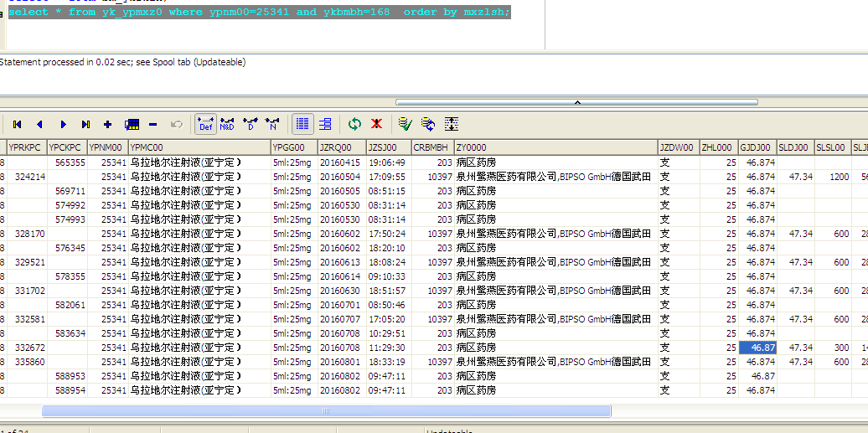Click the results horizontal scrollbar thumb
Screen dimensions: 868x433
(327, 411)
